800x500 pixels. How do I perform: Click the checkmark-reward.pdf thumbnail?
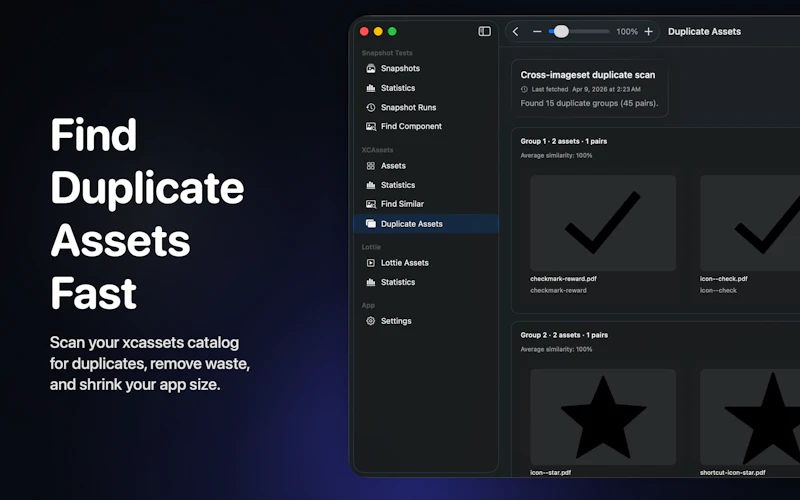click(x=603, y=223)
